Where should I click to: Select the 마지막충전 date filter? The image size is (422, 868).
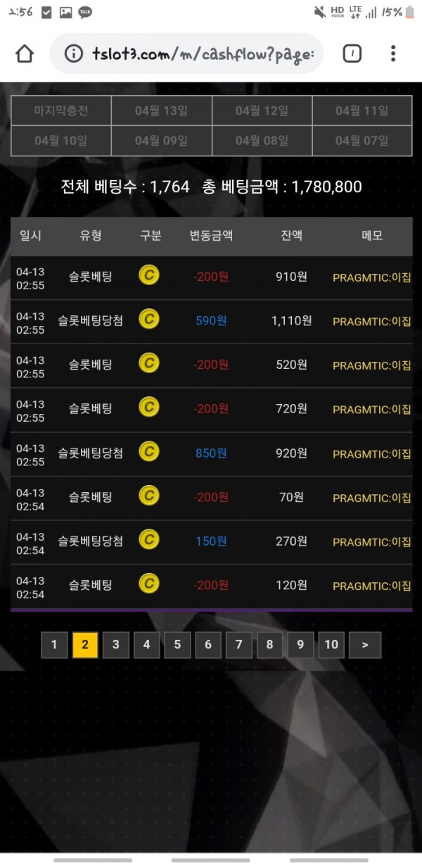pyautogui.click(x=61, y=111)
